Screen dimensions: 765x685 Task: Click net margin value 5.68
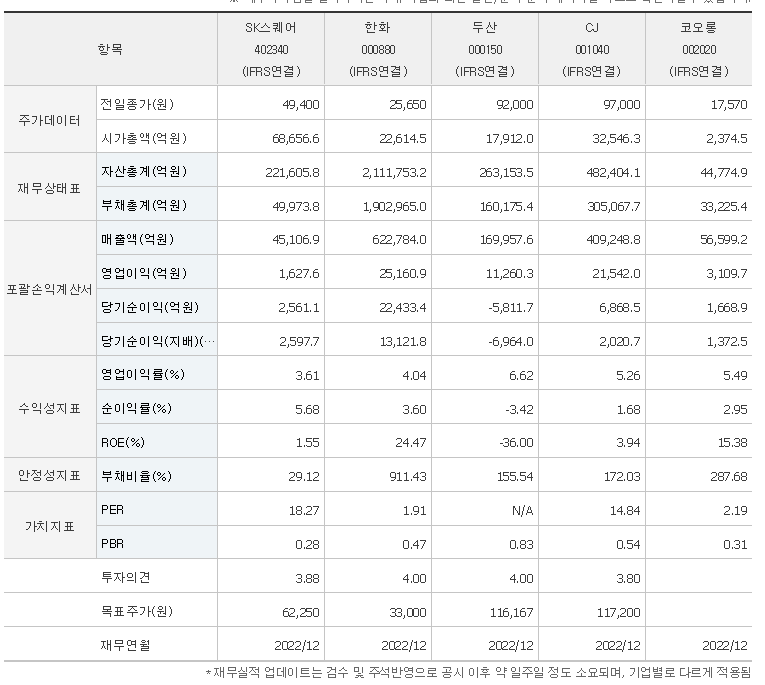tap(307, 409)
